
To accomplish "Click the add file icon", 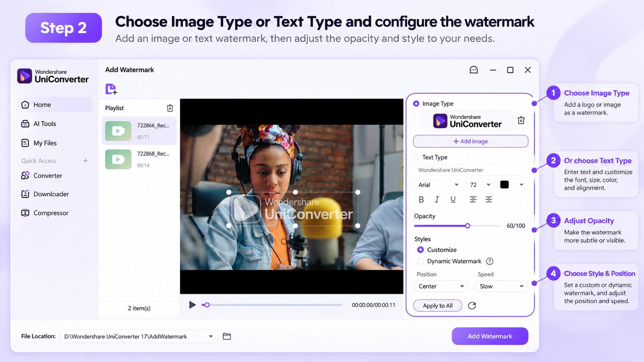I will (111, 89).
